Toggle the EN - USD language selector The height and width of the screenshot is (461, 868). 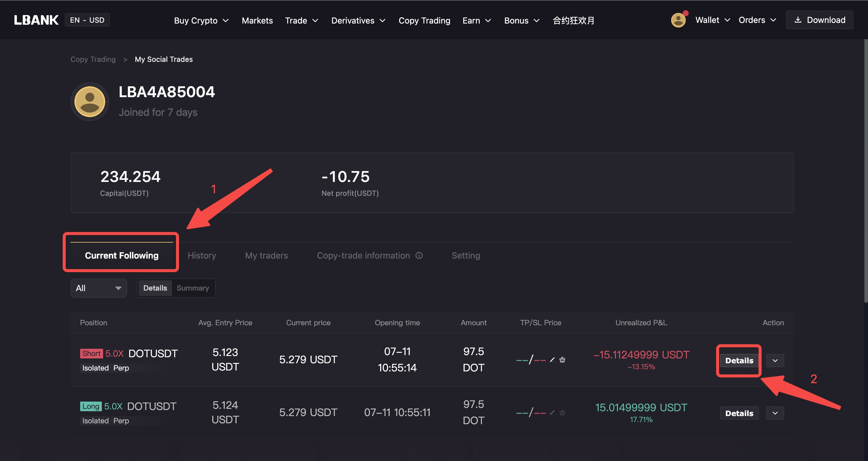pyautogui.click(x=87, y=20)
